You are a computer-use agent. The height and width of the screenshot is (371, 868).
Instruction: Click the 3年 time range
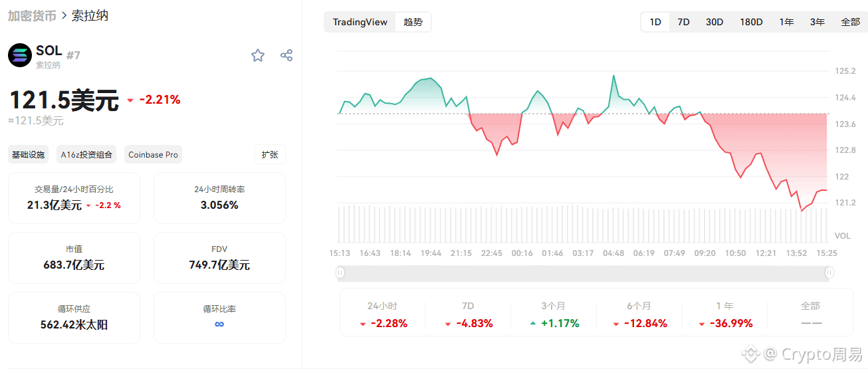[x=817, y=22]
